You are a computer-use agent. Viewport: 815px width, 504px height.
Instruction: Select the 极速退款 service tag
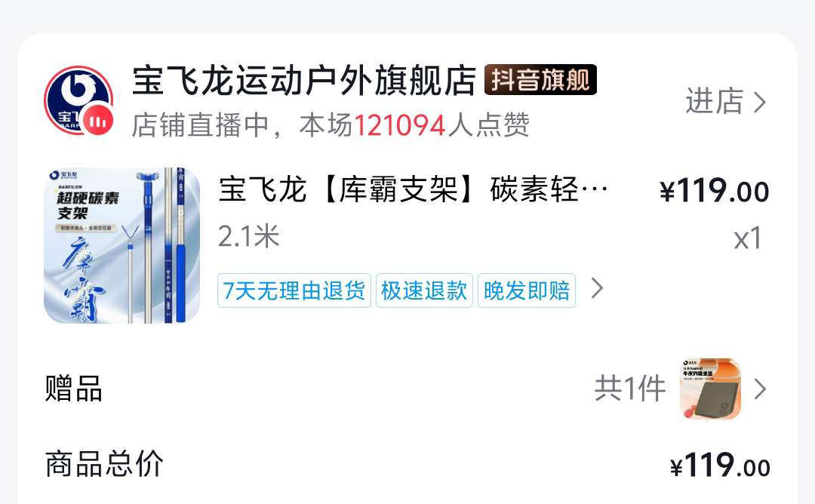[x=424, y=290]
